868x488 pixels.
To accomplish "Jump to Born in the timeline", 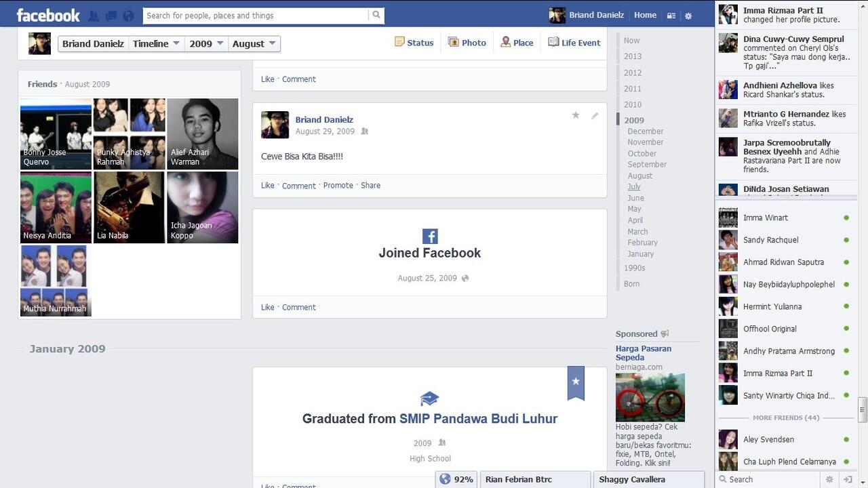I will tap(631, 284).
